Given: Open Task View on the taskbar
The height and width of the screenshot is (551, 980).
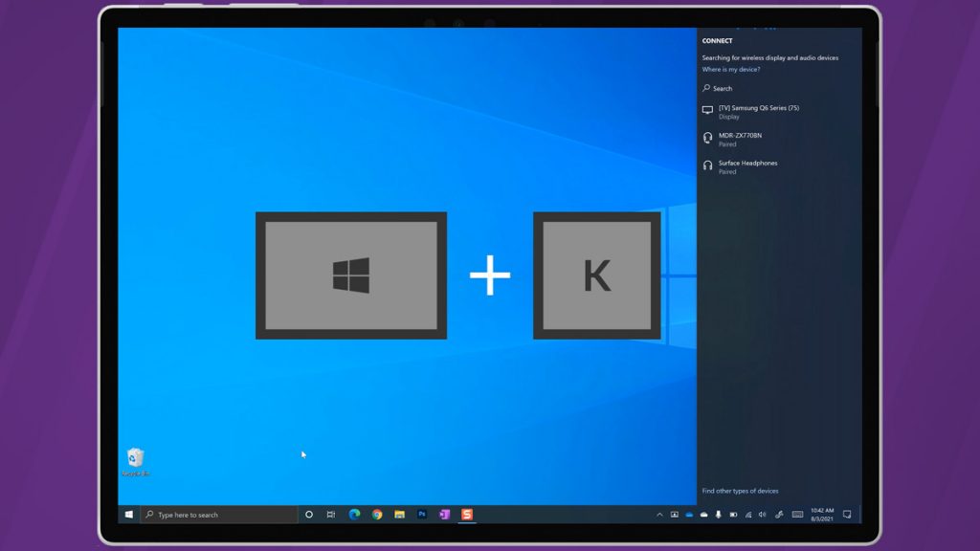Looking at the screenshot, I should tap(330, 515).
